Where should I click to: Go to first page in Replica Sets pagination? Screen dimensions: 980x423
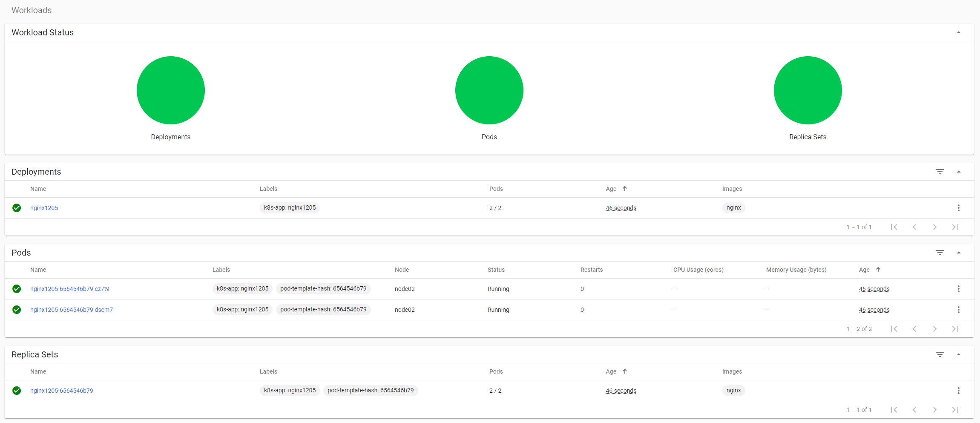coord(894,410)
